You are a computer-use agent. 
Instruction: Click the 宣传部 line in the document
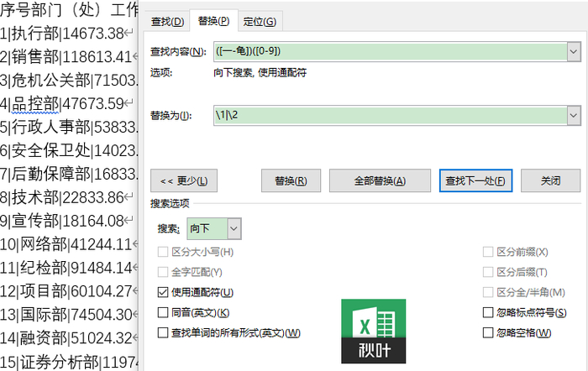[66, 221]
